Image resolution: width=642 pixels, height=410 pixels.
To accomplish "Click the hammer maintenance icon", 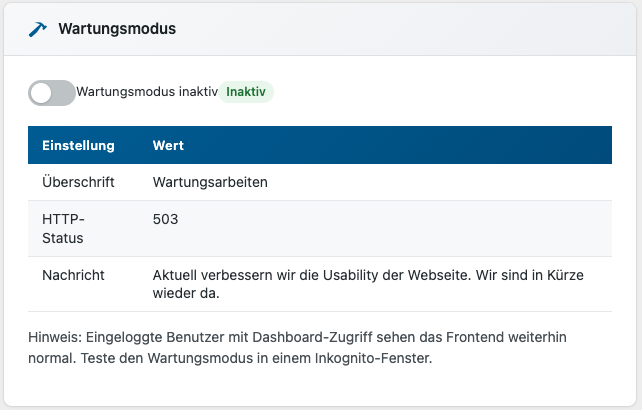I will click(x=38, y=30).
